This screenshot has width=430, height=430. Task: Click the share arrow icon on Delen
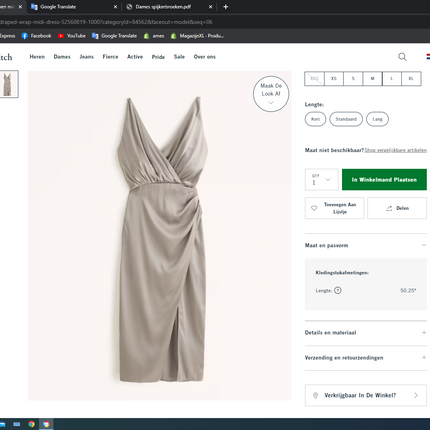(389, 208)
